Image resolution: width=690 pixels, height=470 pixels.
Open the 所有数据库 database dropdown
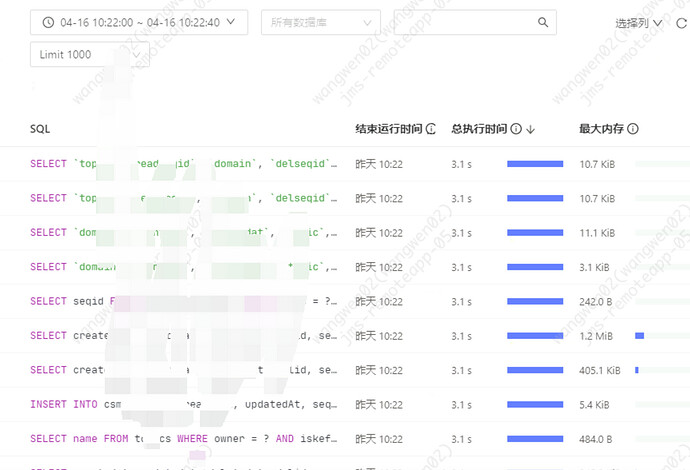click(320, 22)
